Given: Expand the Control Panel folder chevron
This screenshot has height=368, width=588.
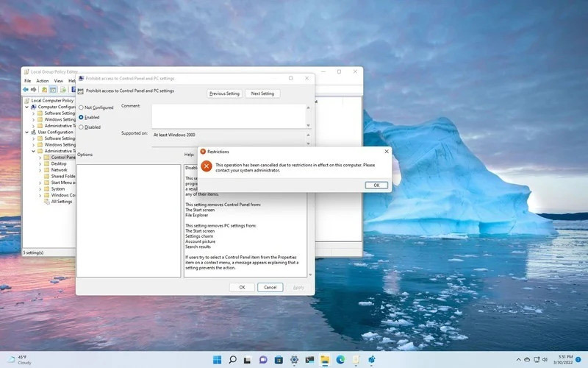Looking at the screenshot, I should coord(40,158).
